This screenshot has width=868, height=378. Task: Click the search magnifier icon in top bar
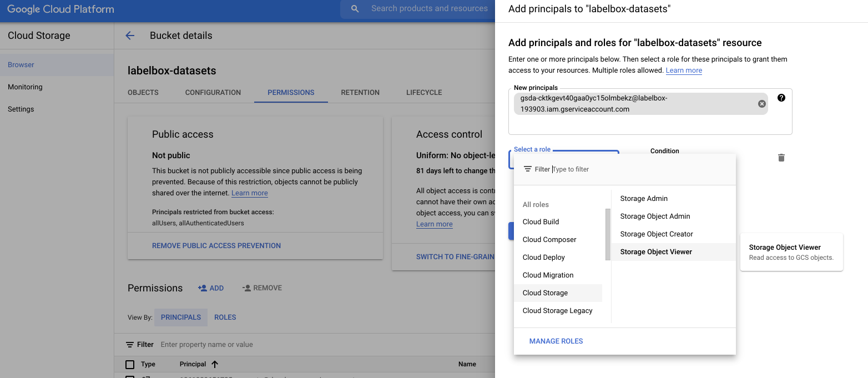click(355, 9)
